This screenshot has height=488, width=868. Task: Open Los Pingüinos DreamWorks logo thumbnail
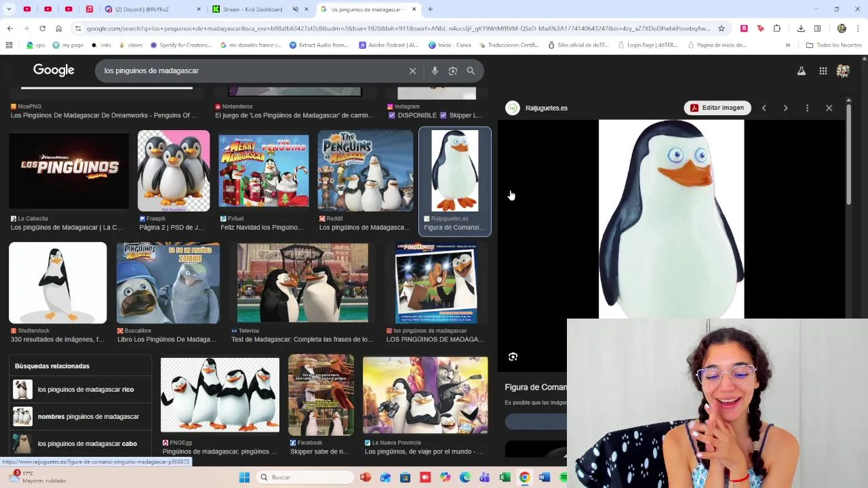click(68, 171)
